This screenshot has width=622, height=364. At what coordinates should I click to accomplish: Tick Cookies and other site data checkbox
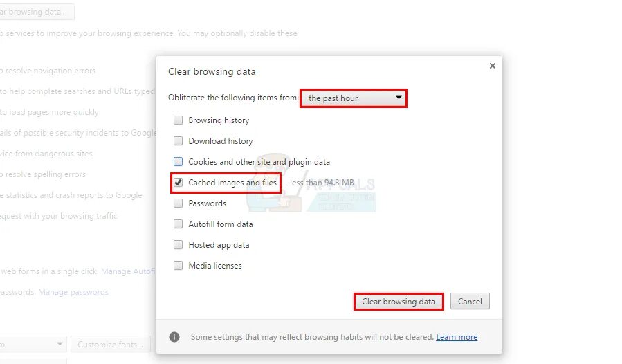click(178, 162)
